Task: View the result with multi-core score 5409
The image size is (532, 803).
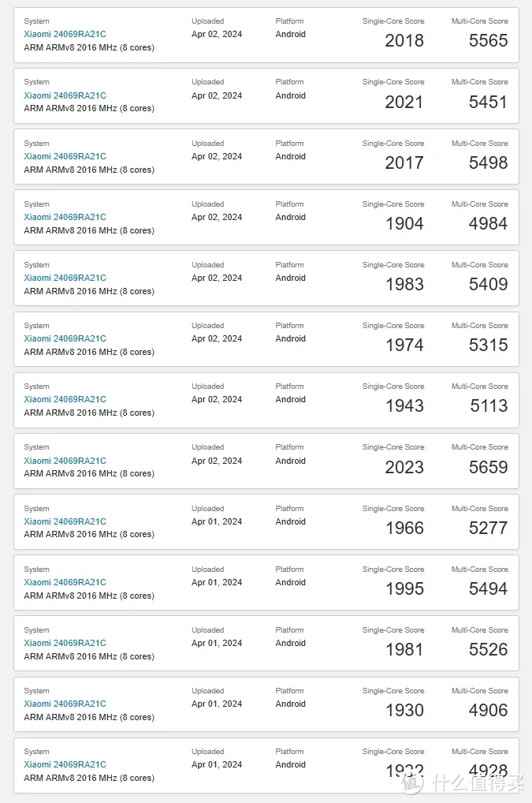Action: (x=65, y=278)
